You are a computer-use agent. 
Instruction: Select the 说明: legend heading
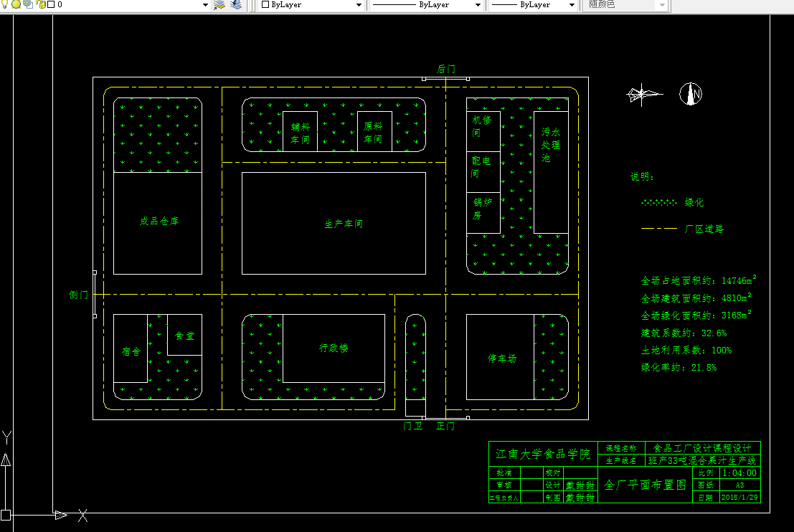[642, 176]
